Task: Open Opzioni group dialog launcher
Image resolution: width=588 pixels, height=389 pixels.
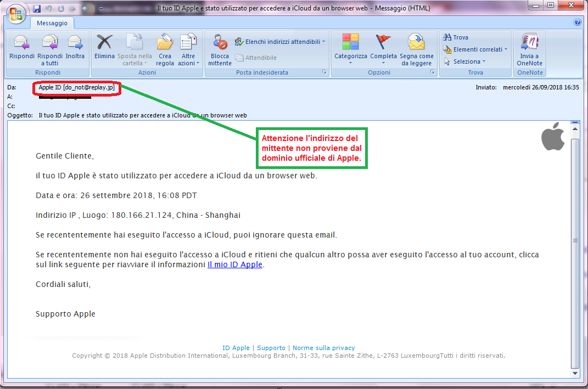Action: (x=433, y=72)
